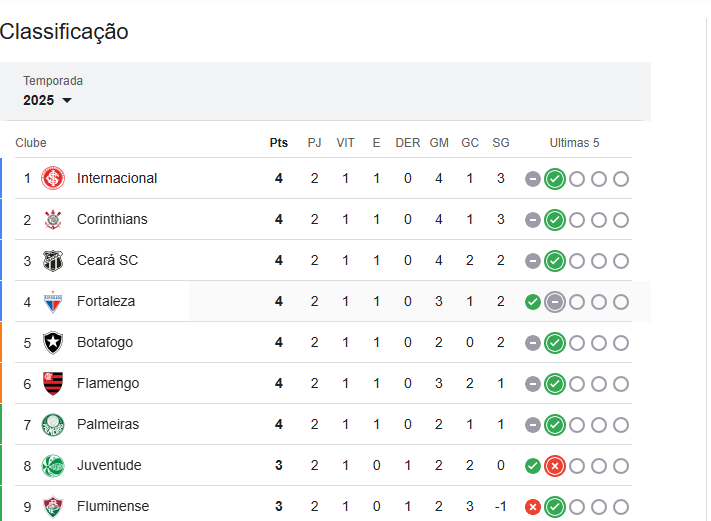Click the SG column header
Screen dimensions: 711x521
tap(501, 143)
